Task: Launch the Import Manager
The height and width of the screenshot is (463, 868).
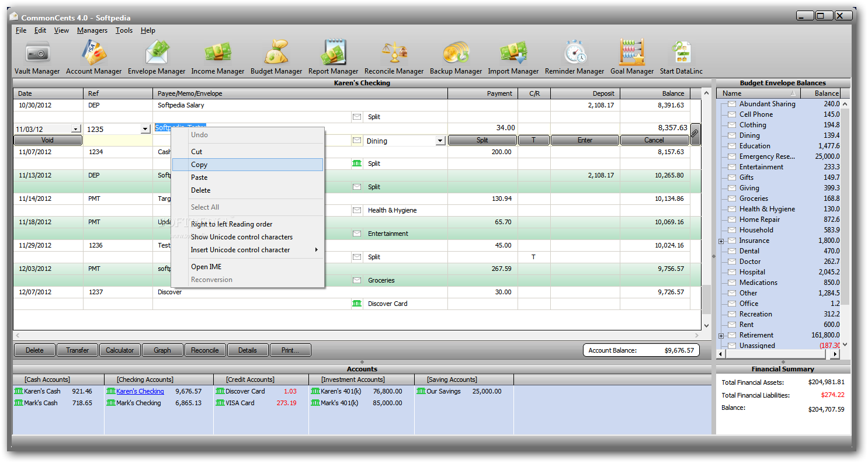Action: coord(513,58)
